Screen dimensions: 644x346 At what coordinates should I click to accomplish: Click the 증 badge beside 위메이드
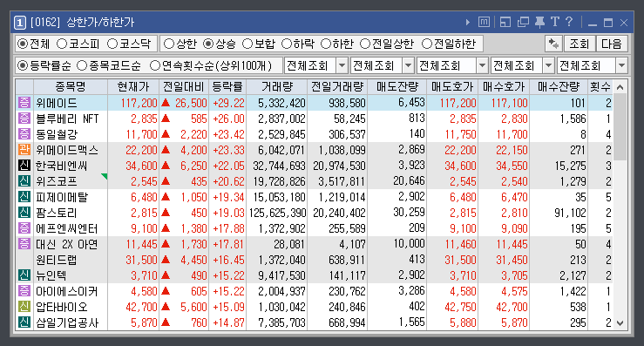pos(24,102)
